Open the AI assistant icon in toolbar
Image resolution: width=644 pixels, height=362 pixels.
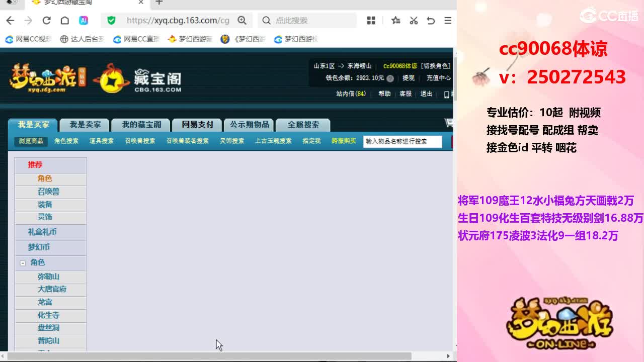(x=84, y=21)
